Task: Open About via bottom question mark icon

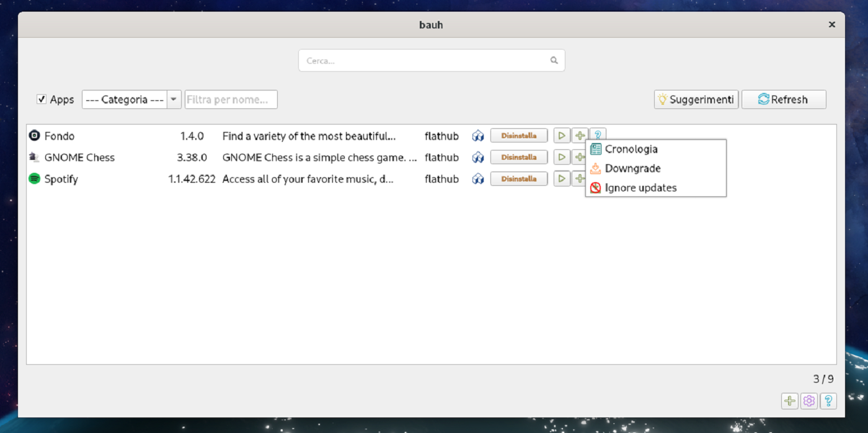Action: [828, 401]
